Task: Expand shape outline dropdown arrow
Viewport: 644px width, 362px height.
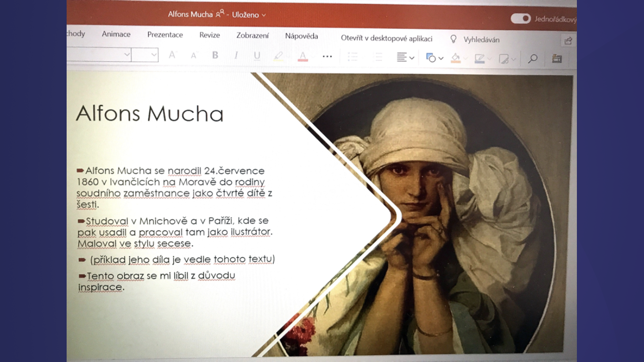Action: (x=490, y=59)
